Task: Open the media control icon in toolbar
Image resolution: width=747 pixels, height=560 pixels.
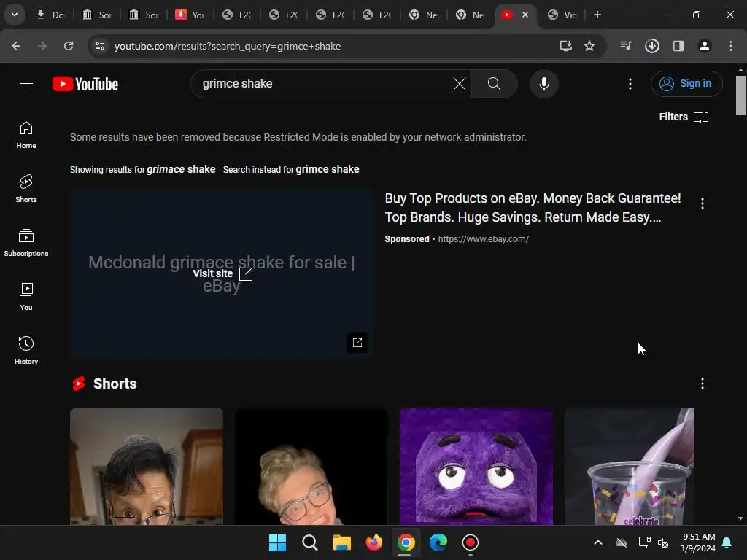Action: tap(626, 46)
